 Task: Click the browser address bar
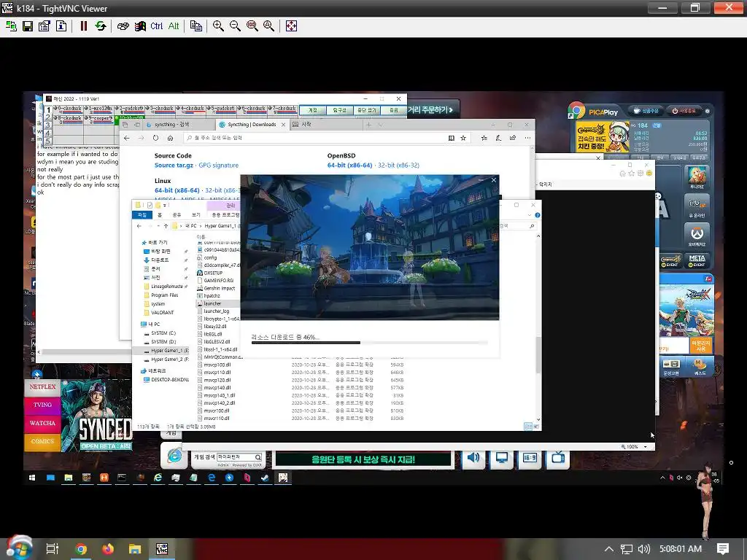click(314, 138)
